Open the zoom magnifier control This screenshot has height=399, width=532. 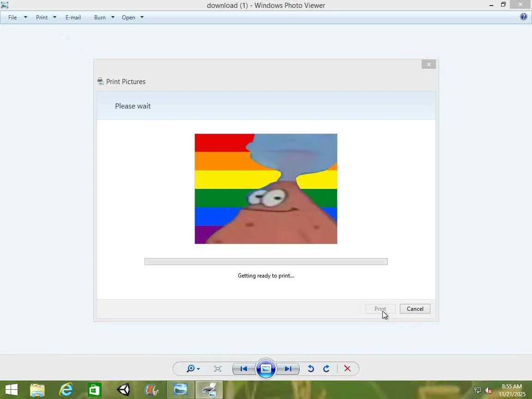tap(193, 369)
